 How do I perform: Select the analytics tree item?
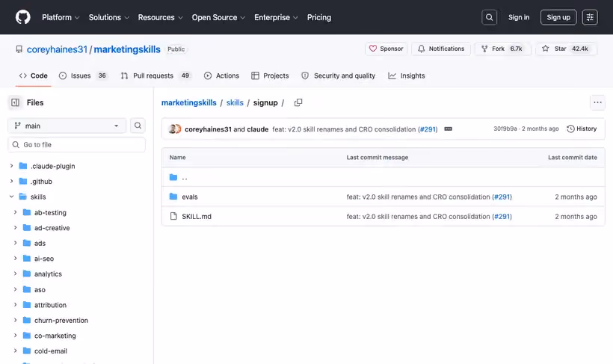pyautogui.click(x=48, y=274)
